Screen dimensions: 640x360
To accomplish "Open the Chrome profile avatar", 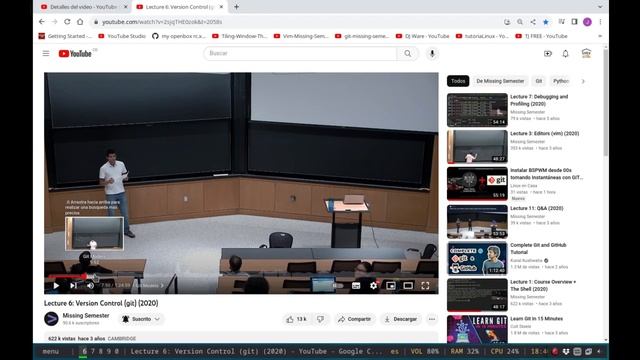I will (587, 22).
